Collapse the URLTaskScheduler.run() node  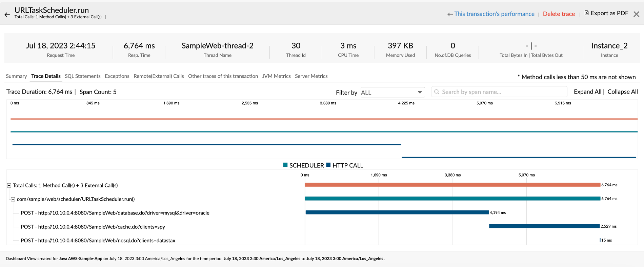tap(13, 199)
